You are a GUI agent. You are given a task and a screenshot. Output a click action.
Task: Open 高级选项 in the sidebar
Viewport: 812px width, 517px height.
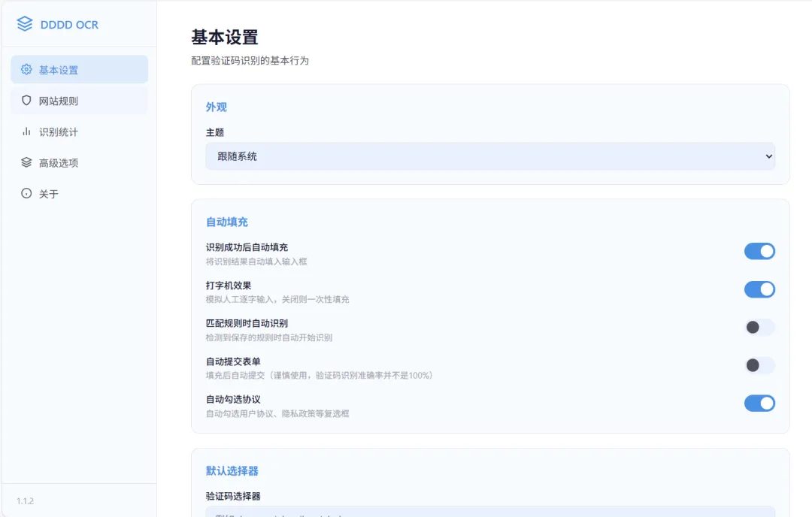(79, 162)
